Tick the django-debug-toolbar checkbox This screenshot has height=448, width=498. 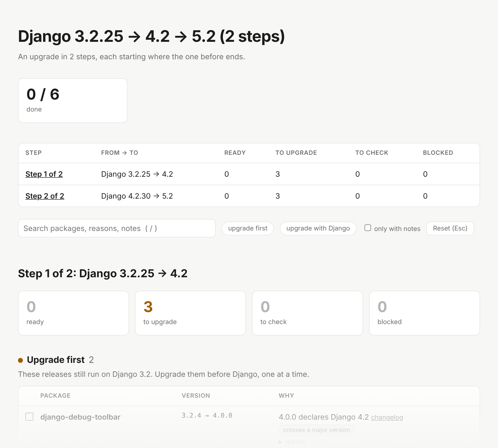[29, 416]
